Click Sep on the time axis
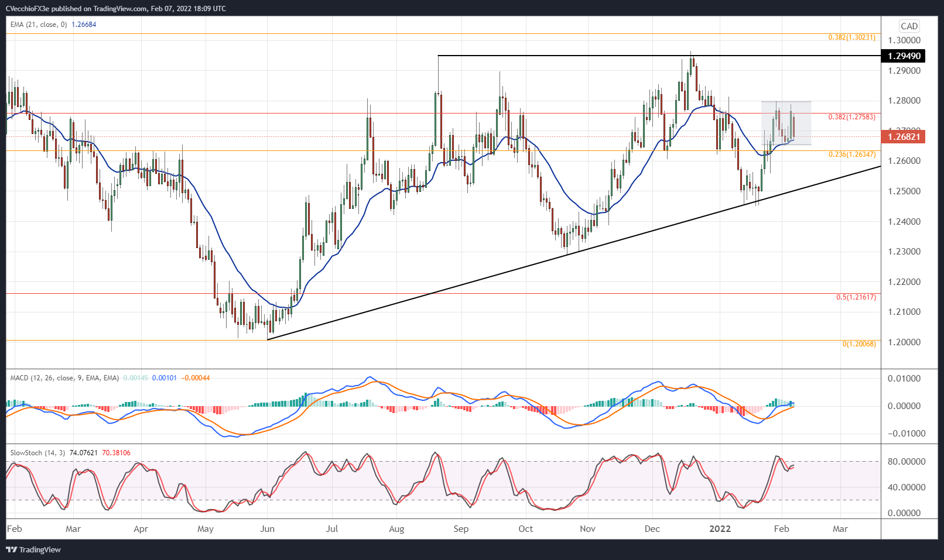This screenshot has width=944, height=560. point(461,529)
